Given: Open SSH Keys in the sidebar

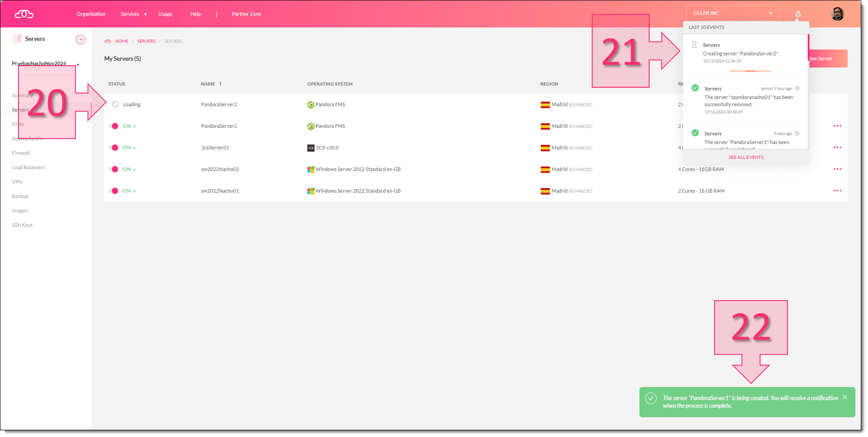Looking at the screenshot, I should click(22, 225).
